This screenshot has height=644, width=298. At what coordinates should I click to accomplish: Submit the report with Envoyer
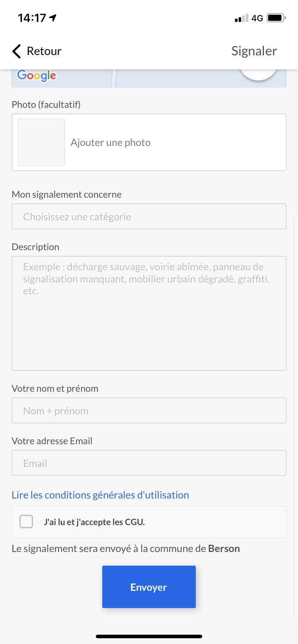[x=149, y=587]
